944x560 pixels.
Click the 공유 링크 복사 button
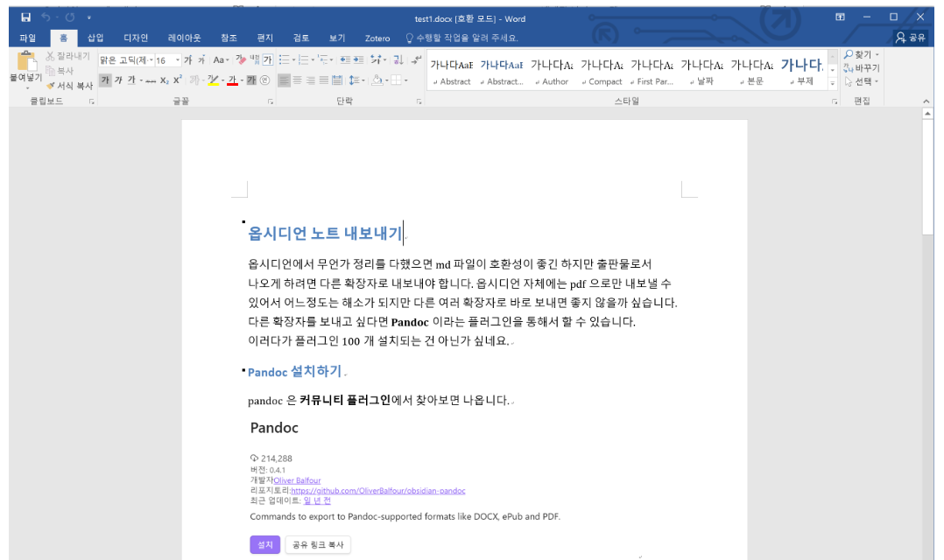(318, 544)
